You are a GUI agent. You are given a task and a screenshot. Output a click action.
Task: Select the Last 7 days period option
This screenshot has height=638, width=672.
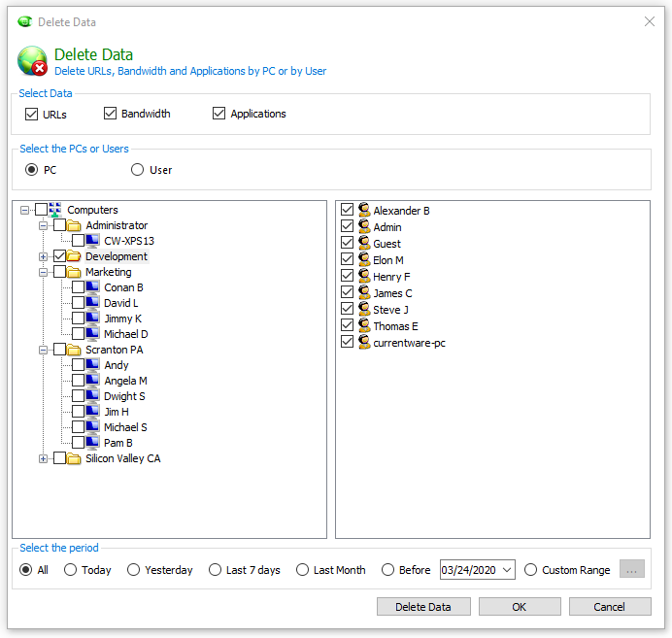click(x=215, y=570)
